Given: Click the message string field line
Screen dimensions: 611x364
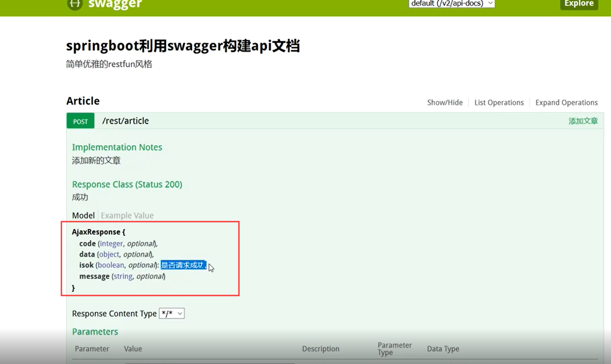Looking at the screenshot, I should coord(122,276).
